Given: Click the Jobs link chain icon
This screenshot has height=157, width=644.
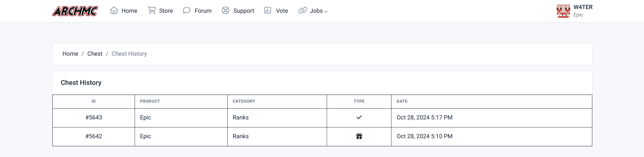Looking at the screenshot, I should tap(303, 10).
